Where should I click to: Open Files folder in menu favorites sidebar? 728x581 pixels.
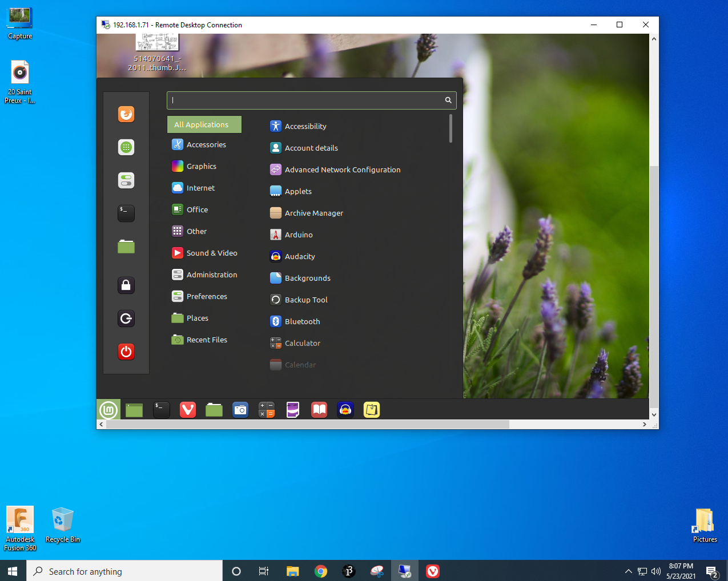(126, 247)
